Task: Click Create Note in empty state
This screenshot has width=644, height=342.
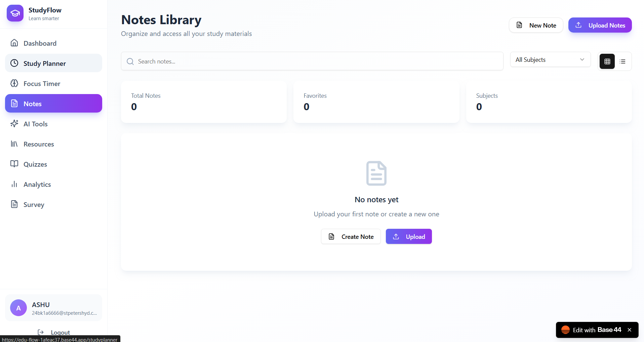Action: pyautogui.click(x=351, y=237)
